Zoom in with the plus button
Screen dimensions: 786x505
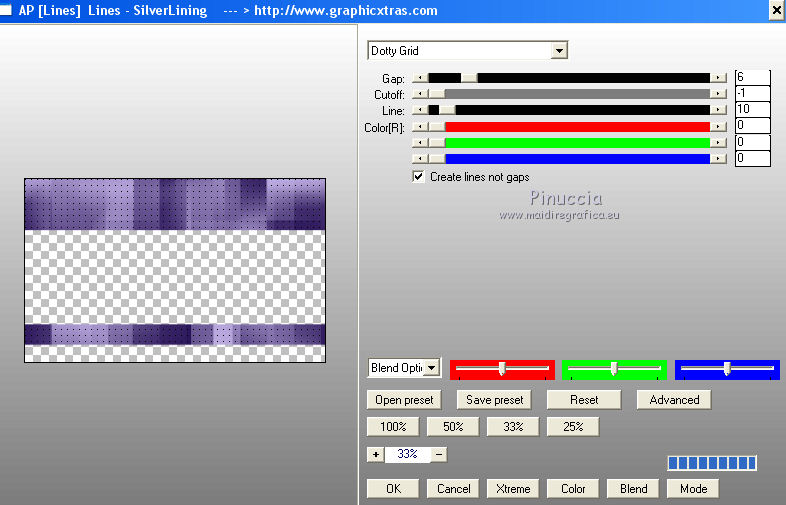(x=375, y=455)
